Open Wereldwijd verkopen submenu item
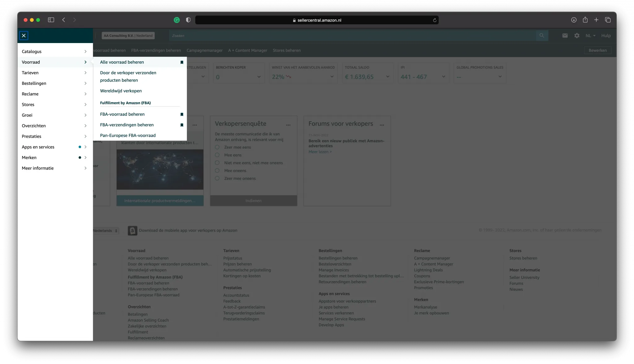Screen dimensions: 634x364 (121, 91)
